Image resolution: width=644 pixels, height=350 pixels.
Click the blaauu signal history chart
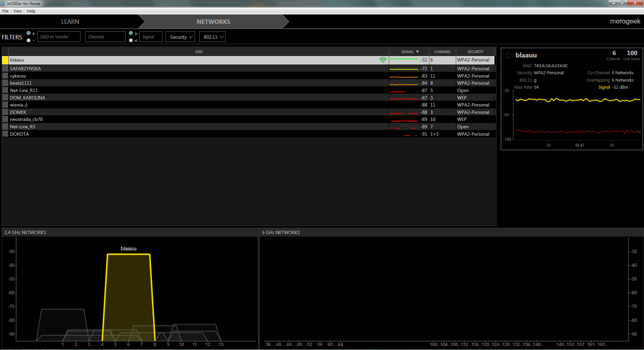click(x=577, y=116)
